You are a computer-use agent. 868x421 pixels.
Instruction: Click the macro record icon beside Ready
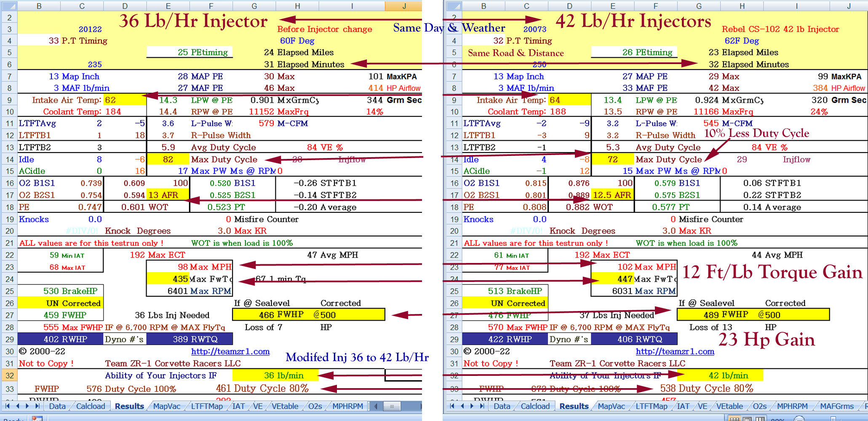[37, 418]
